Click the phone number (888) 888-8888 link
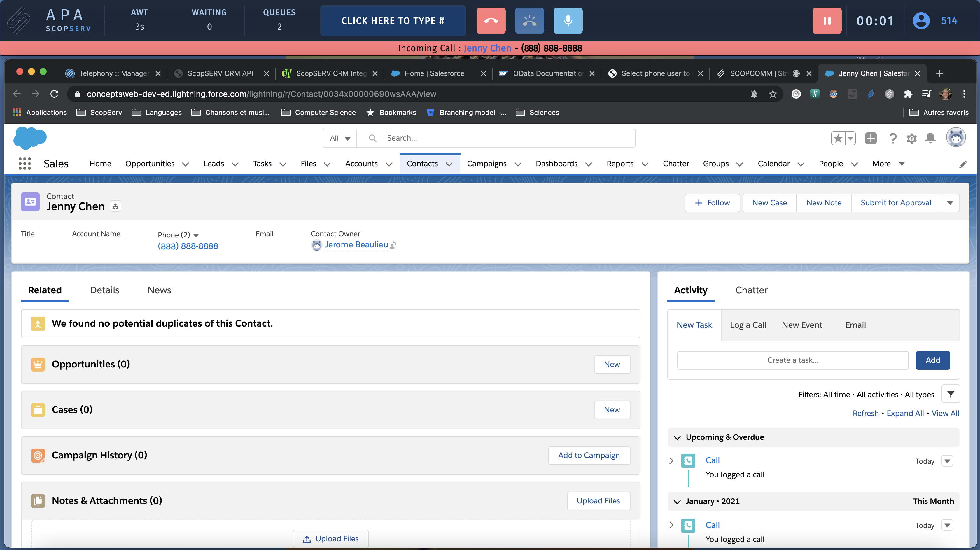 click(x=188, y=246)
